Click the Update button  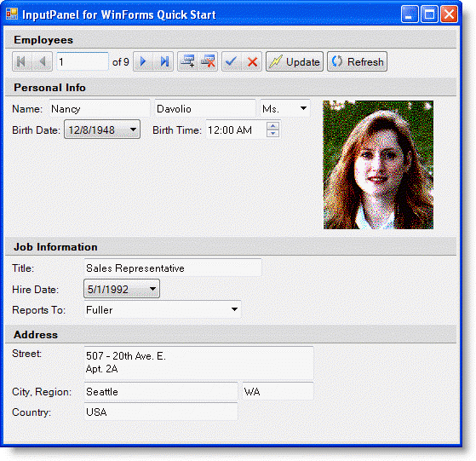click(295, 61)
